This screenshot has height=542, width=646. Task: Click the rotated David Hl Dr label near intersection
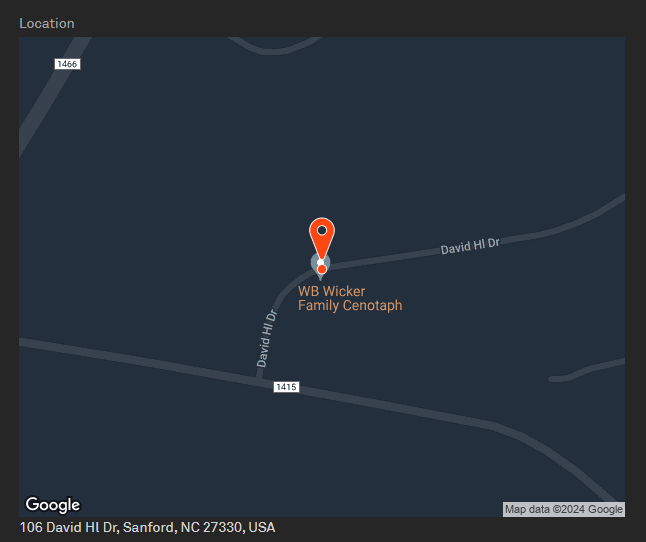[267, 338]
